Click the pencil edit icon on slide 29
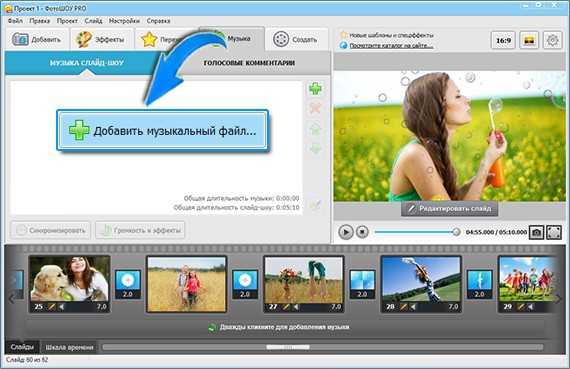The width and height of the screenshot is (570, 369). (521, 307)
